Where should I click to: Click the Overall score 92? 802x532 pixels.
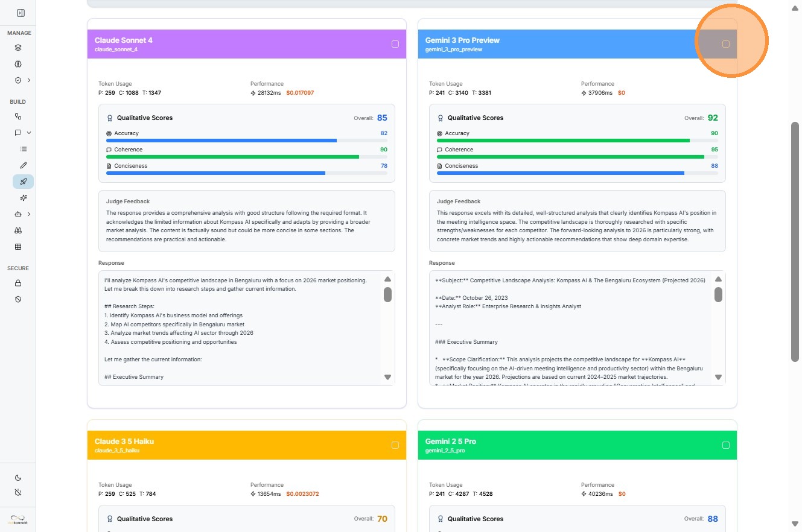point(713,118)
